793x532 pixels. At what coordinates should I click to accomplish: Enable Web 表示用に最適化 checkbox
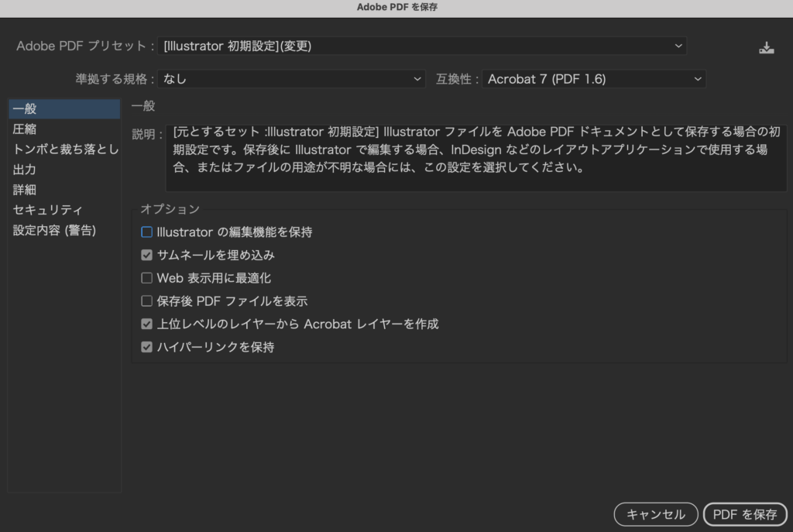click(146, 278)
